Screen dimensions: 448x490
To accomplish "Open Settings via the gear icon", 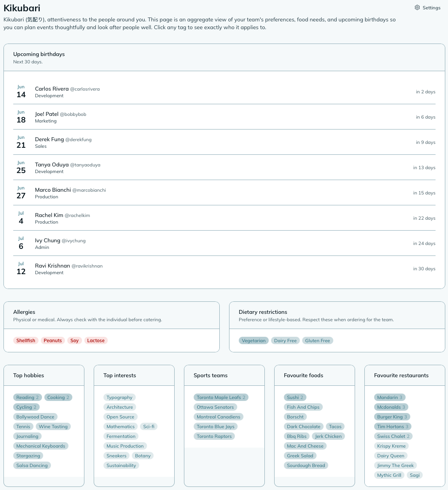I will 417,8.
